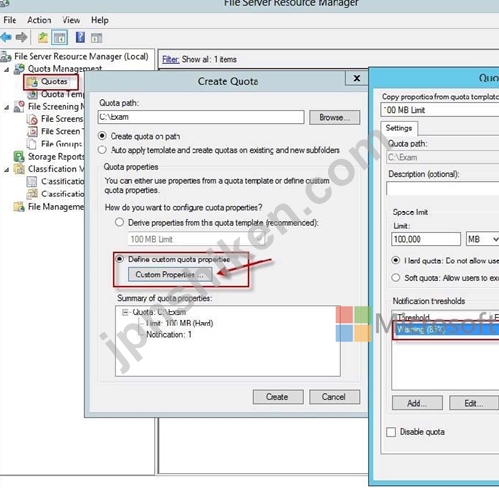Click the Back arrow toolbar icon
Screen dimensions: 499x488
pos(6,37)
